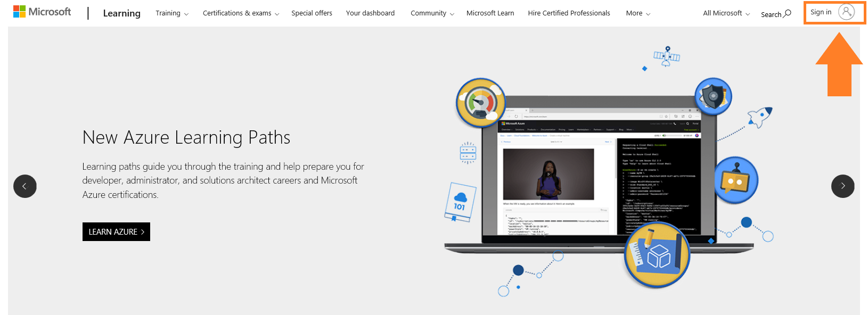Click the speedometer gauge badge
Screen dimensions: 868x315
480,103
